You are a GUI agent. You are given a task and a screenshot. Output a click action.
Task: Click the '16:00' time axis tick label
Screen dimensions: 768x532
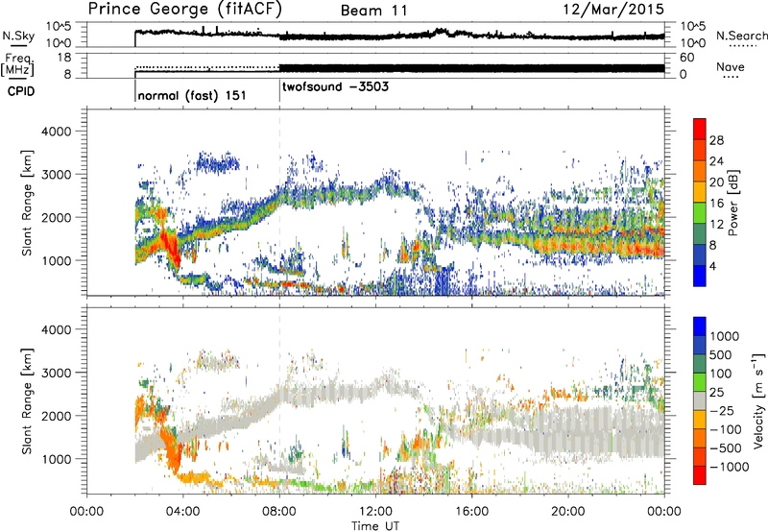coord(471,512)
